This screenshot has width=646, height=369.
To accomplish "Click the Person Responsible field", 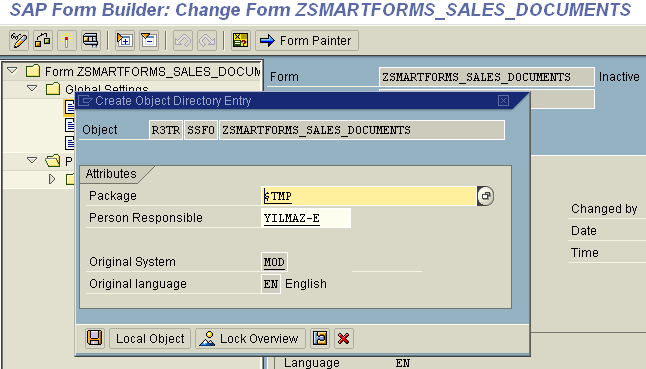I will click(306, 218).
